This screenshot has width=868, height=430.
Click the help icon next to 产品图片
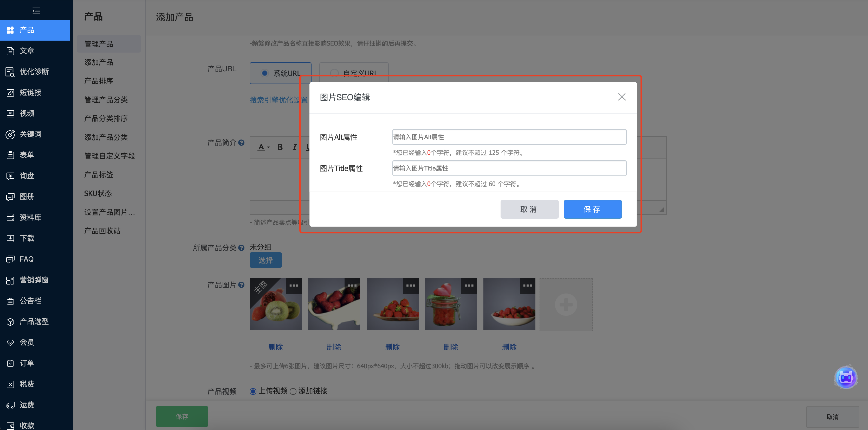tap(241, 285)
